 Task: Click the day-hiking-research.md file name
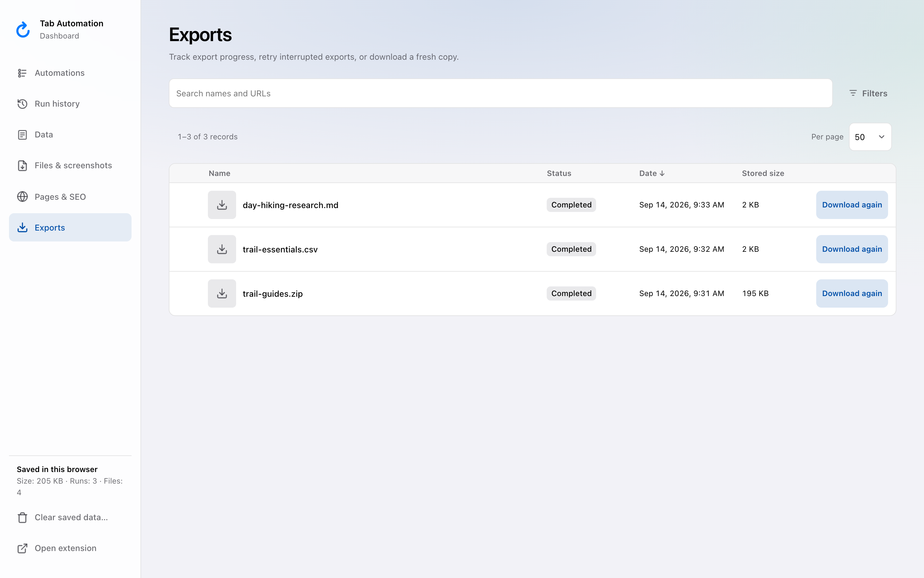(x=291, y=205)
